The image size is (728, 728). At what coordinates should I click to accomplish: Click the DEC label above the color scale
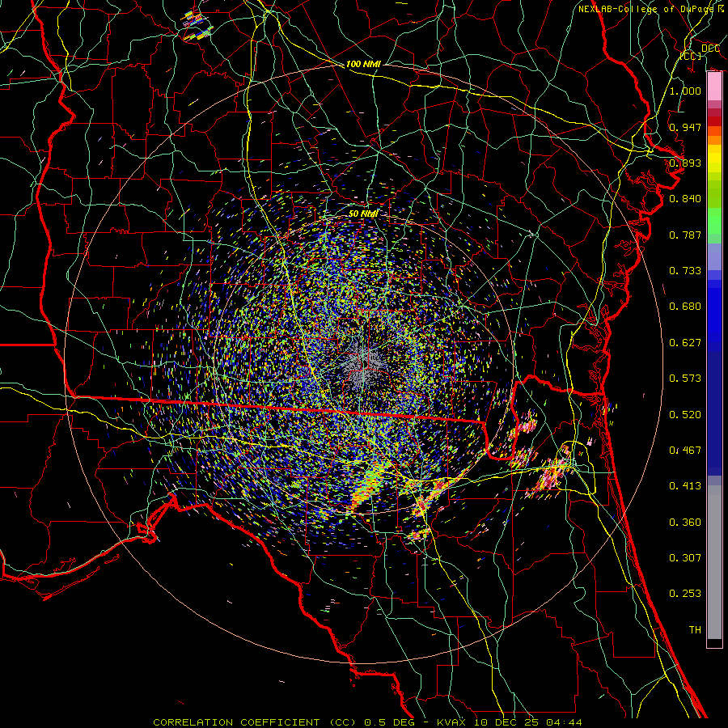point(710,49)
